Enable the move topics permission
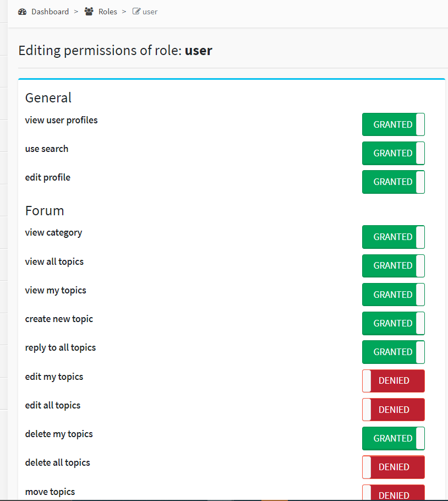448x501 pixels. click(x=394, y=492)
